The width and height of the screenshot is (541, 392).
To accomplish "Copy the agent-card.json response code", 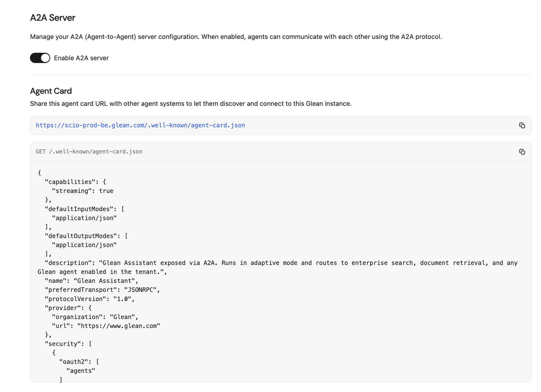I will (522, 152).
